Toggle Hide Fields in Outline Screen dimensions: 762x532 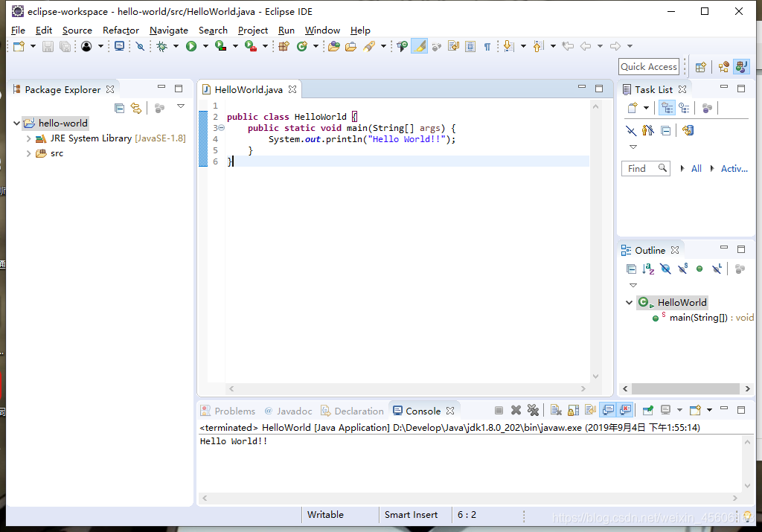tap(665, 269)
